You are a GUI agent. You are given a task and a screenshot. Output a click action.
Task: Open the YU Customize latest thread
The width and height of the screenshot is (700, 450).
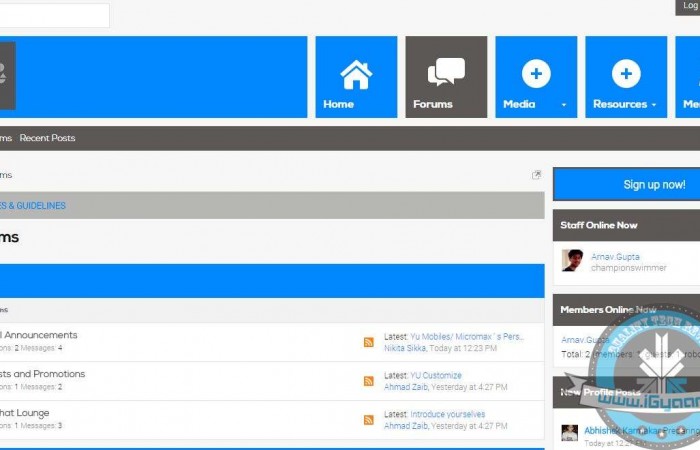436,376
